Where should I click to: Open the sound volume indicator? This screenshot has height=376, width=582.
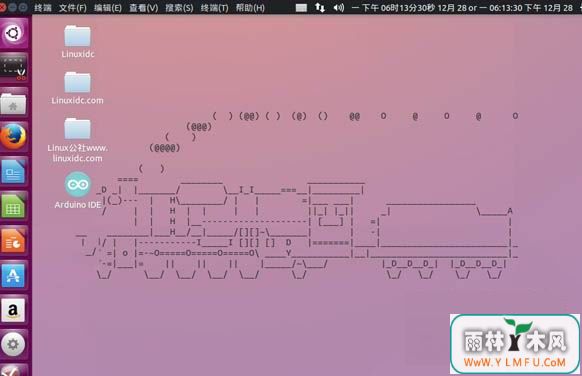(x=339, y=7)
